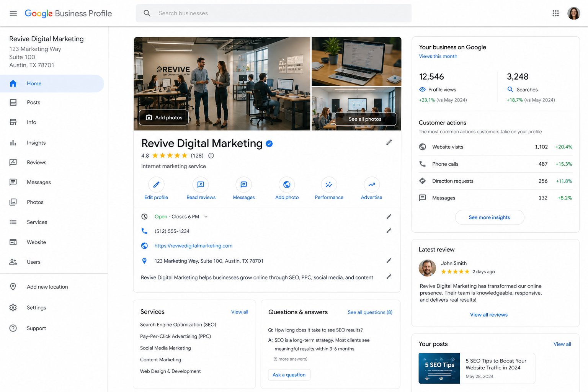588x392 pixels.
Task: Click See all photos button
Action: click(366, 119)
